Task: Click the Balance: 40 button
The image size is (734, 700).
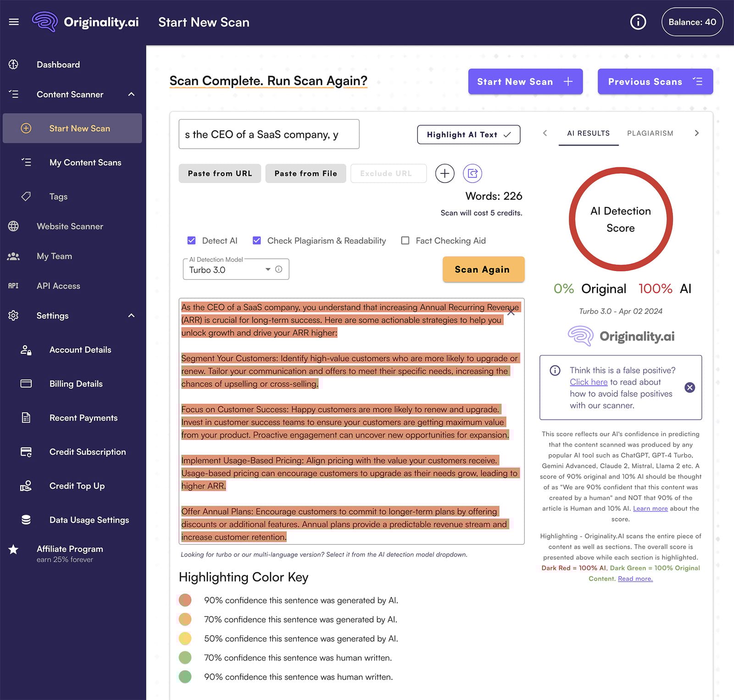Action: pos(692,22)
